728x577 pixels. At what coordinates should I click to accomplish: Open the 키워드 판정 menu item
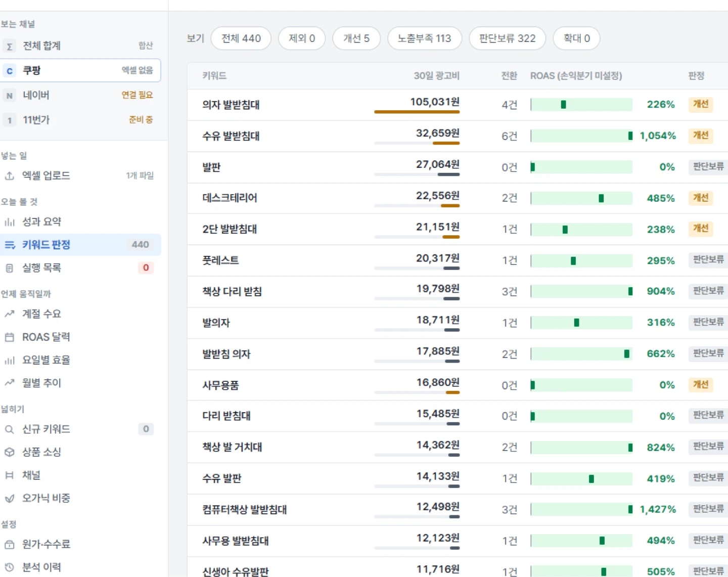point(80,245)
